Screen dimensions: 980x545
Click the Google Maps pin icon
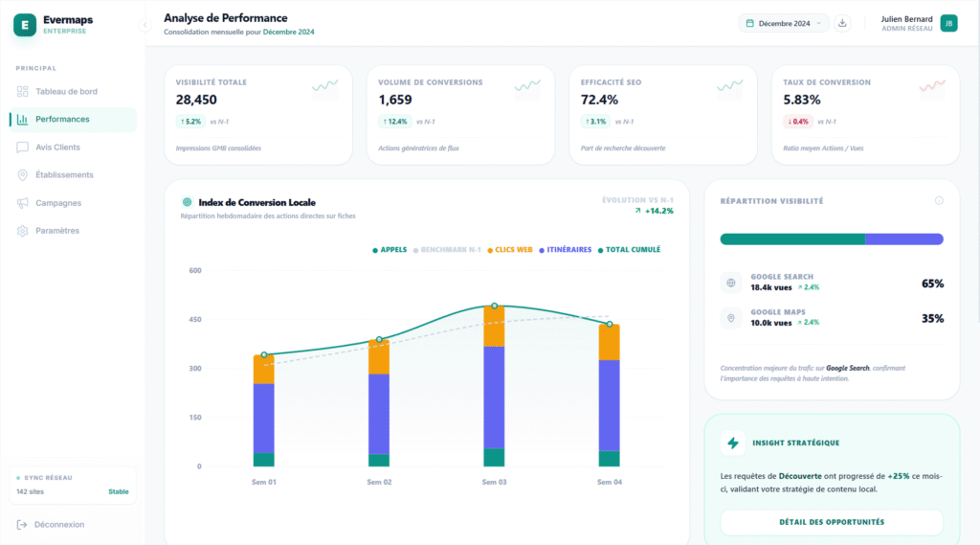coord(731,318)
